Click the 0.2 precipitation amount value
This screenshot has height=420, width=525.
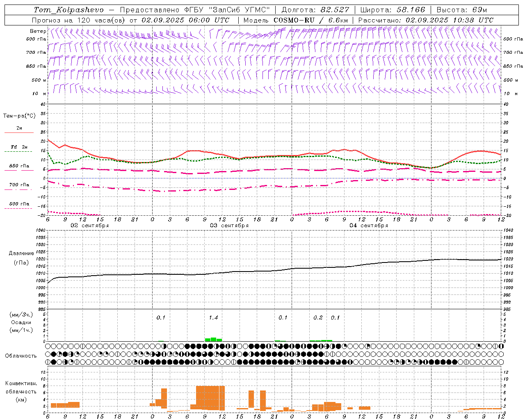click(x=318, y=317)
